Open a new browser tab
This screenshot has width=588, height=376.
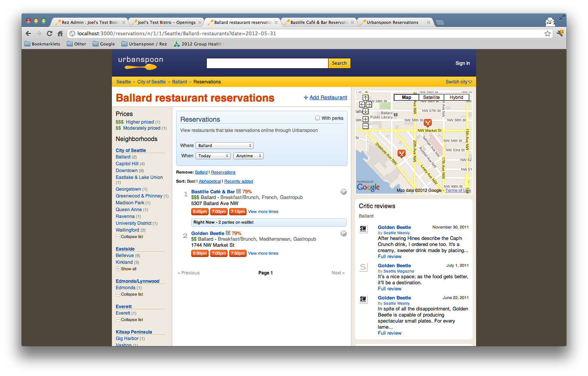[x=440, y=22]
